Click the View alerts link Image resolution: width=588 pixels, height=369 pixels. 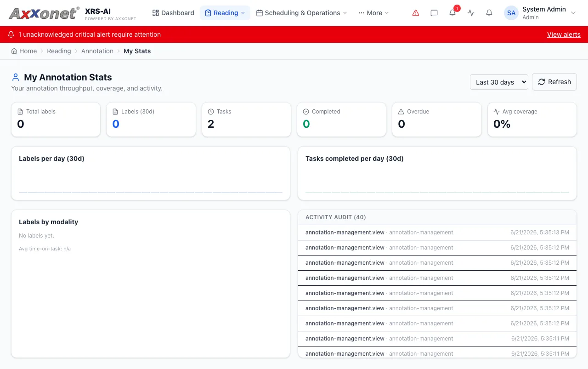(x=564, y=34)
